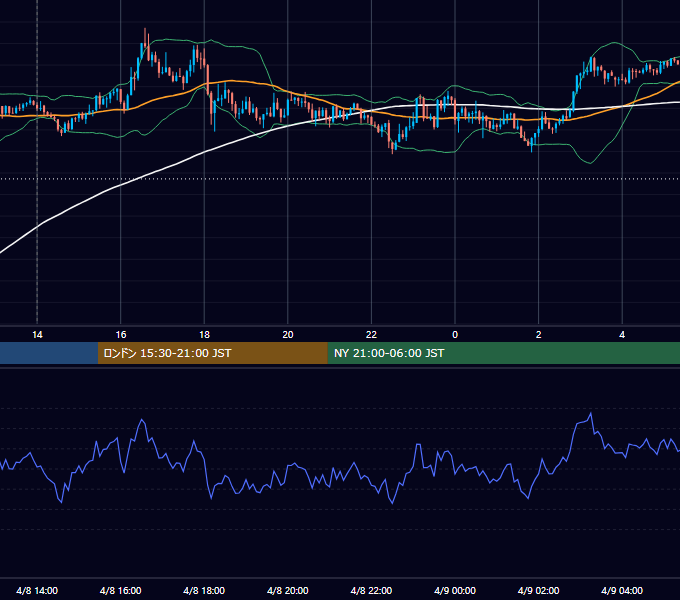Click the 0 hour label on the price chart axis
The width and height of the screenshot is (680, 600).
[x=455, y=335]
